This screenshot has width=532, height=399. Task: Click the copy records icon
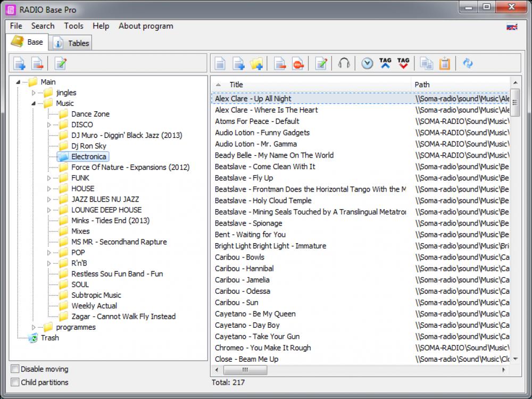tap(426, 63)
